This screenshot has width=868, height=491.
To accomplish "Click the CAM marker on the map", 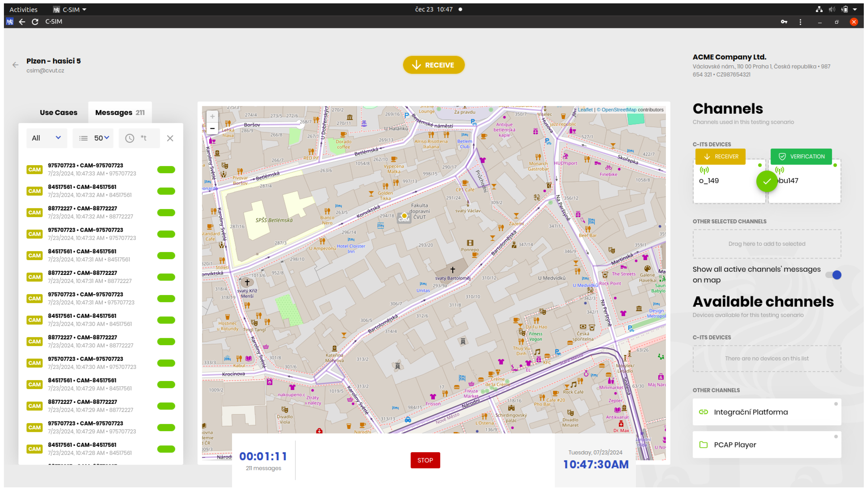I will tap(404, 218).
